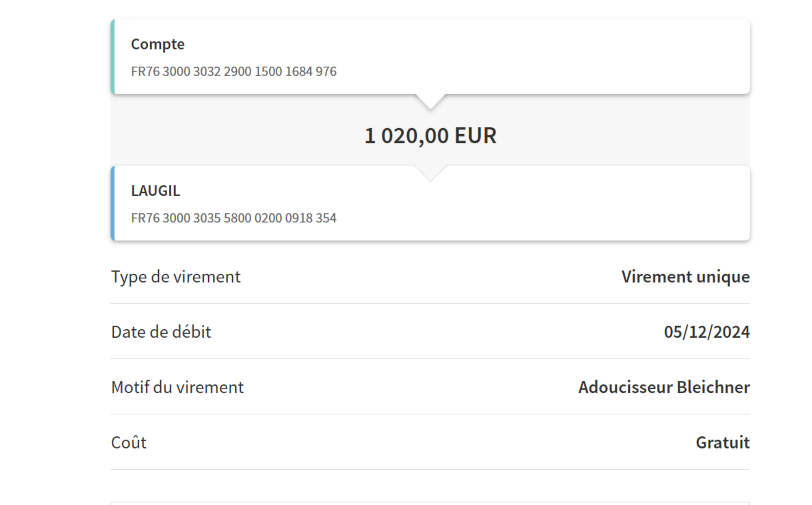
Task: Click the Virement unique value
Action: pos(685,277)
